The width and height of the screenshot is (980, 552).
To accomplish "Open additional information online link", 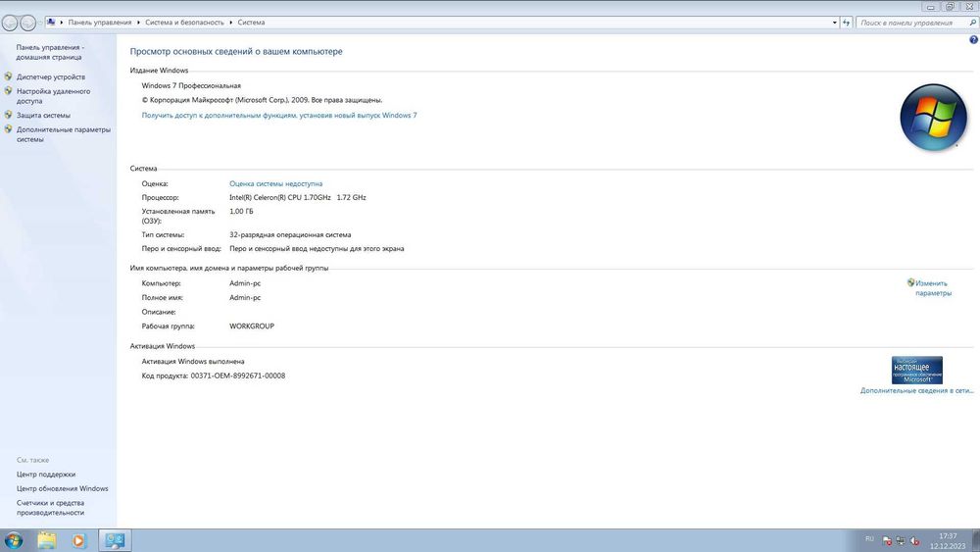I will coord(916,390).
